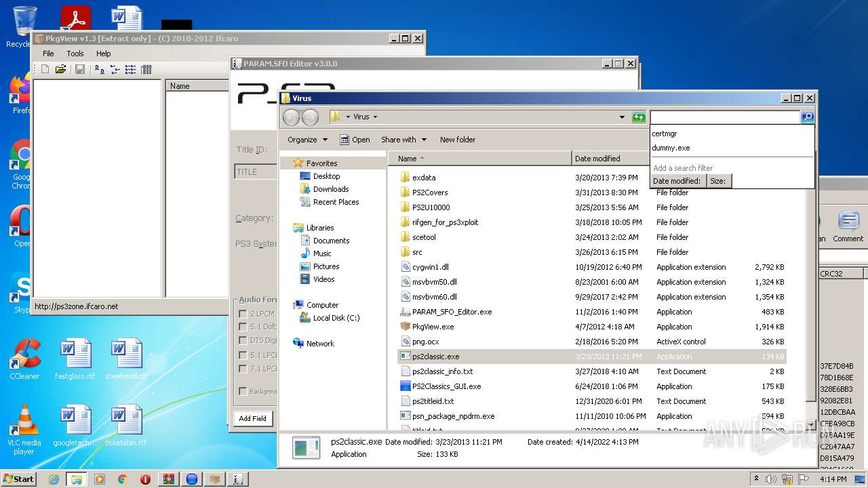Viewport: 868px width, 488px height.
Task: Click Explorer Forward navigation button
Action: [310, 117]
